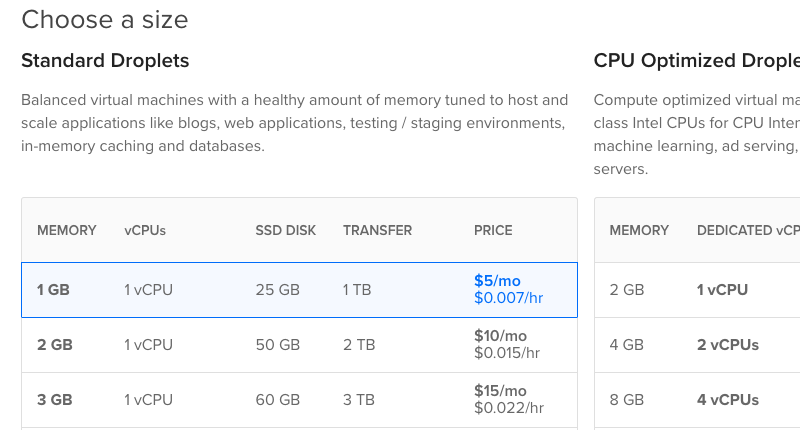Select CPU Optimized 4 GB 2 vCPUs row
This screenshot has height=430, width=800.
coord(697,345)
